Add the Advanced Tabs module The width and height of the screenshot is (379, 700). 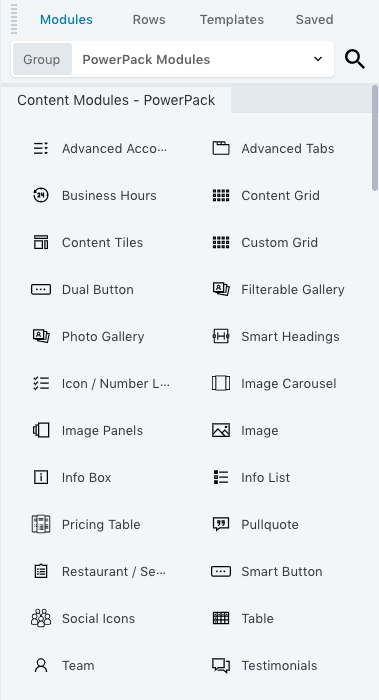pos(273,149)
